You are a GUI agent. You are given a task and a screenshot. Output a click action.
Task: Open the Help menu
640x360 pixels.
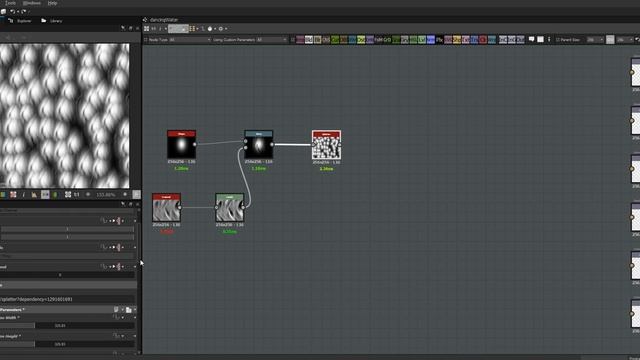(x=52, y=3)
